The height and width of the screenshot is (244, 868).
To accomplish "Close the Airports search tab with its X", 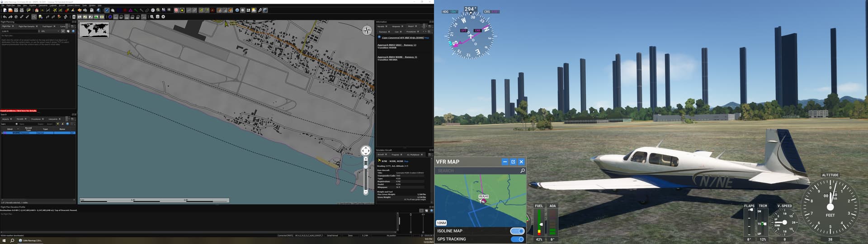I will click(x=11, y=119).
